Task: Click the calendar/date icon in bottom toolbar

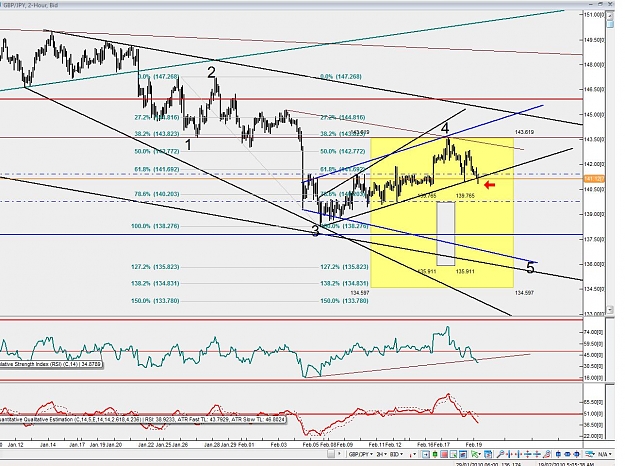Action: click(488, 454)
